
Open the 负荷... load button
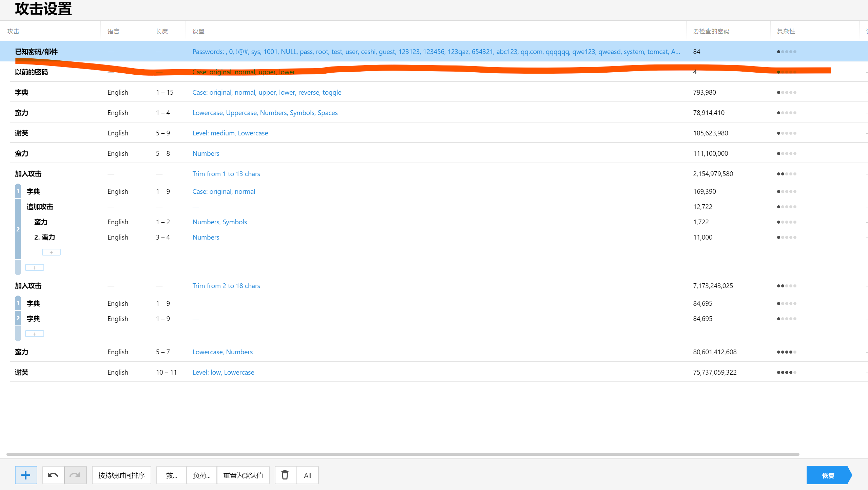click(x=201, y=475)
